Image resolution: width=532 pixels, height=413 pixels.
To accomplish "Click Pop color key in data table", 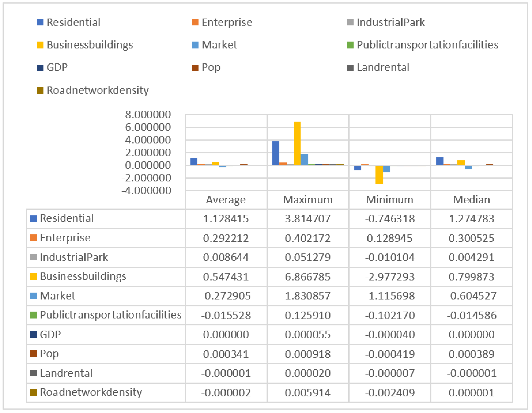I will [34, 354].
